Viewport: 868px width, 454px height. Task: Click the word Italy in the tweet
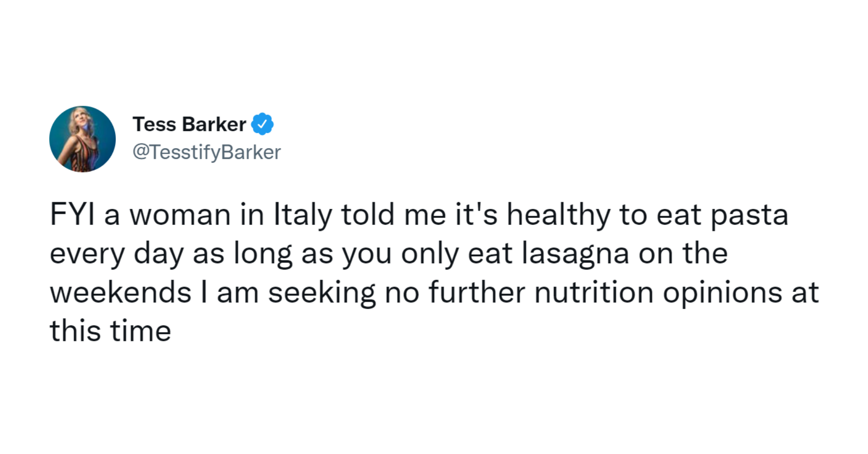[x=303, y=214]
